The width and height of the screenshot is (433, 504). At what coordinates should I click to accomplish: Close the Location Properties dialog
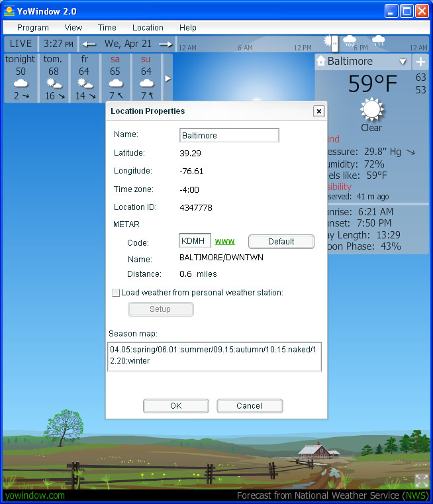point(318,111)
